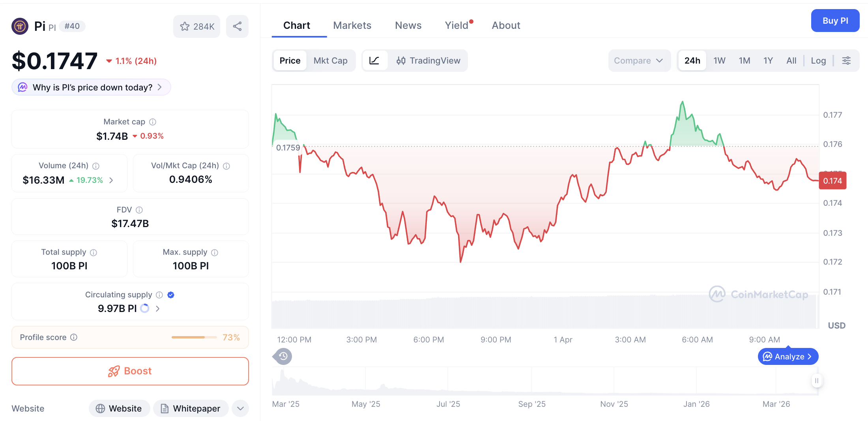868x421 pixels.
Task: Switch to TradingView candlestick icon
Action: [401, 60]
